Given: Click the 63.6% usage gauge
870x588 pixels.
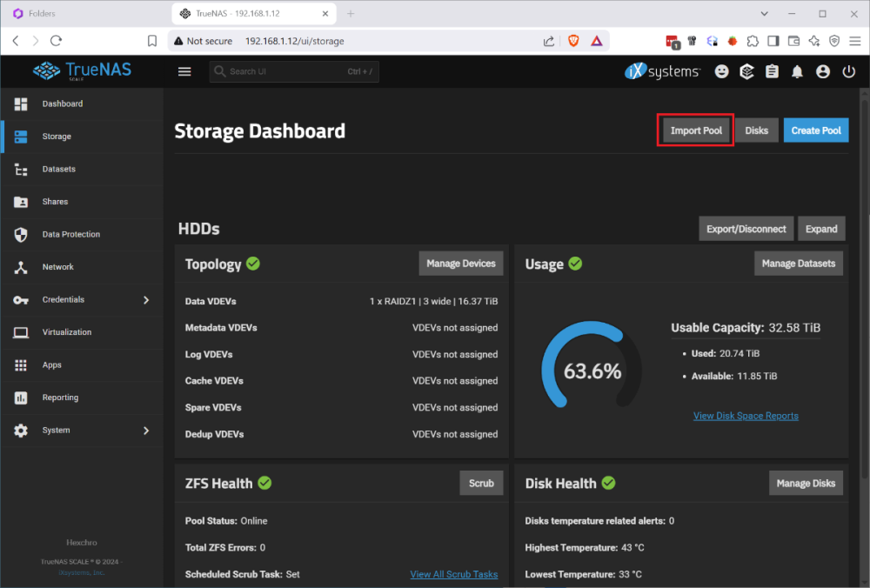Looking at the screenshot, I should [x=592, y=371].
